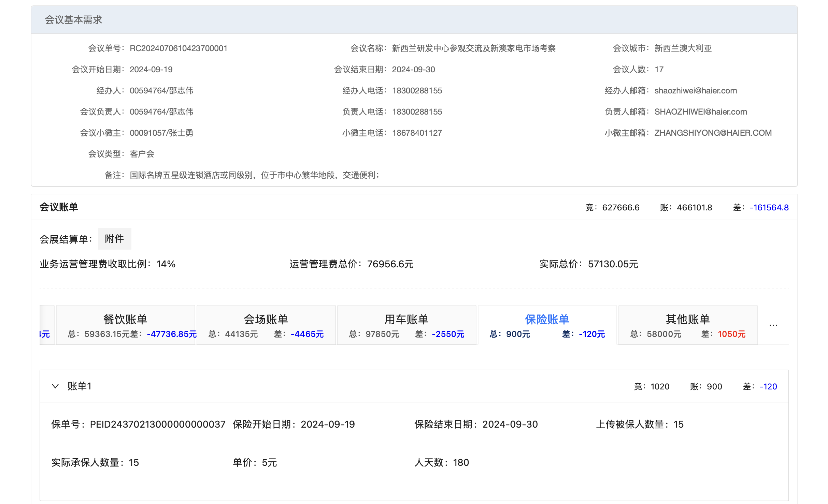Click the 会议账单 section title

tap(59, 207)
